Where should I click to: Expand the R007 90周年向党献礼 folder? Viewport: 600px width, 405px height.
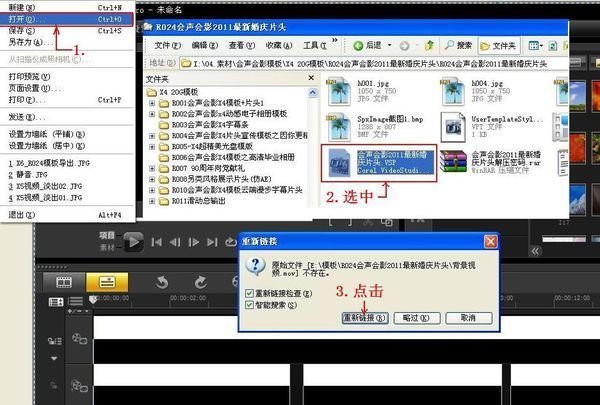(152, 168)
